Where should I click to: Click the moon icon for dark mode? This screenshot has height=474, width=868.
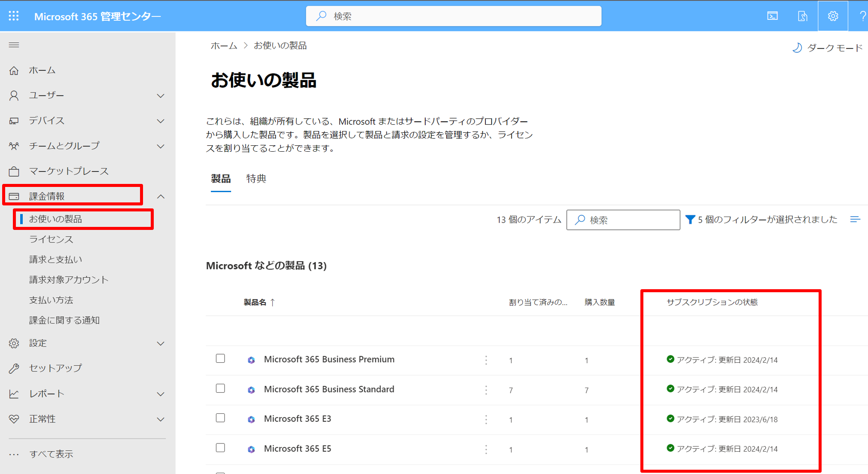797,48
